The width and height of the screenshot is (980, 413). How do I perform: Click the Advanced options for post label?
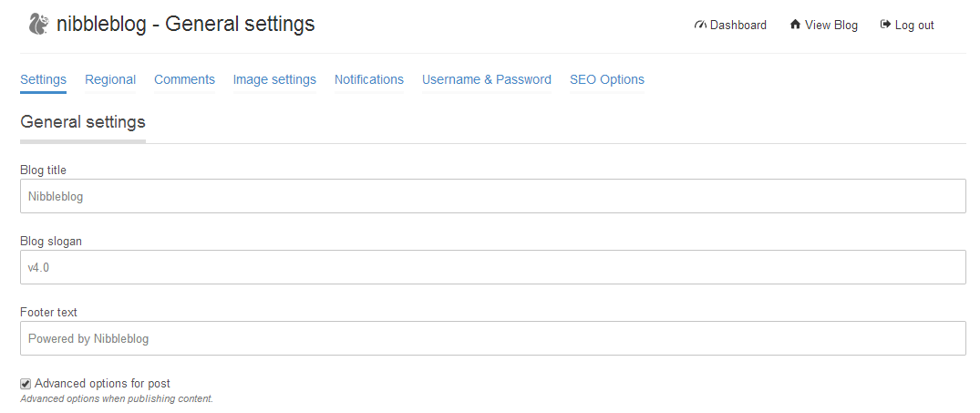102,384
